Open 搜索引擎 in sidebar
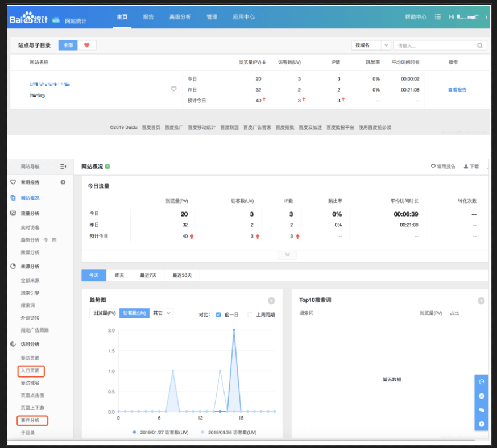Viewport: 497px width, 448px height. coord(30,293)
